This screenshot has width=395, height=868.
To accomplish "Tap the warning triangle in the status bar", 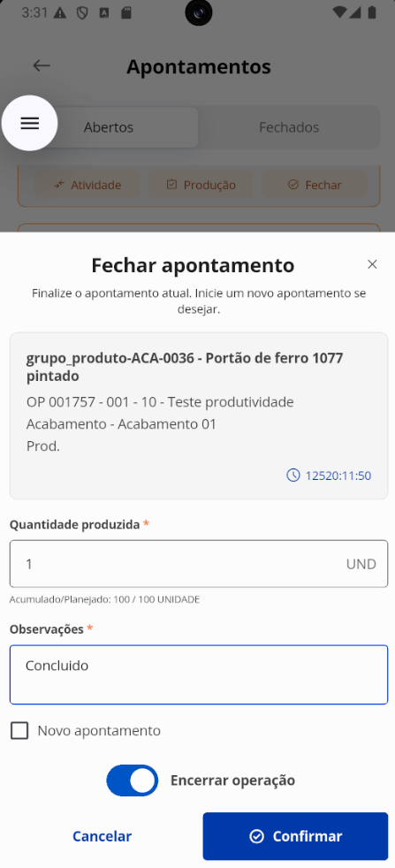I will tap(61, 12).
